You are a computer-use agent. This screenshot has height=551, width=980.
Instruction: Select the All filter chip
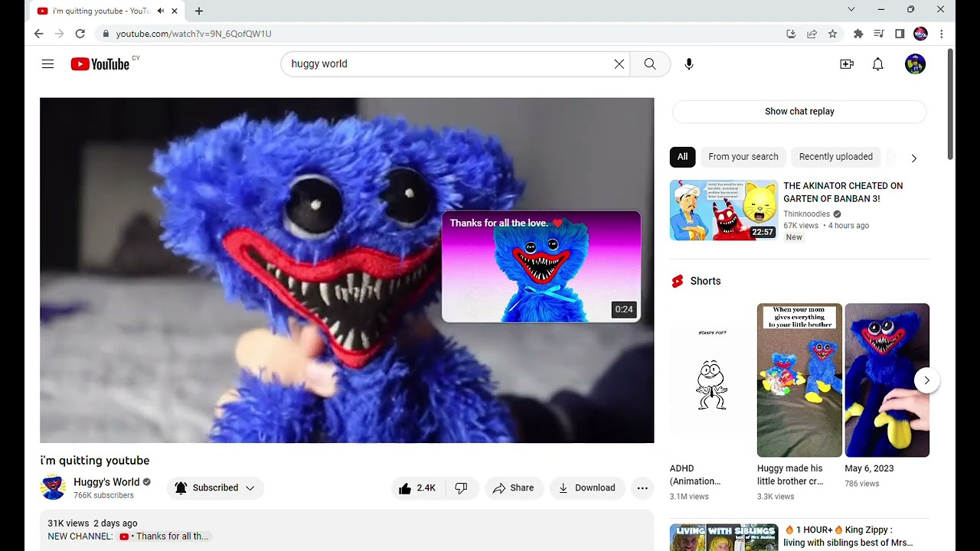point(682,157)
